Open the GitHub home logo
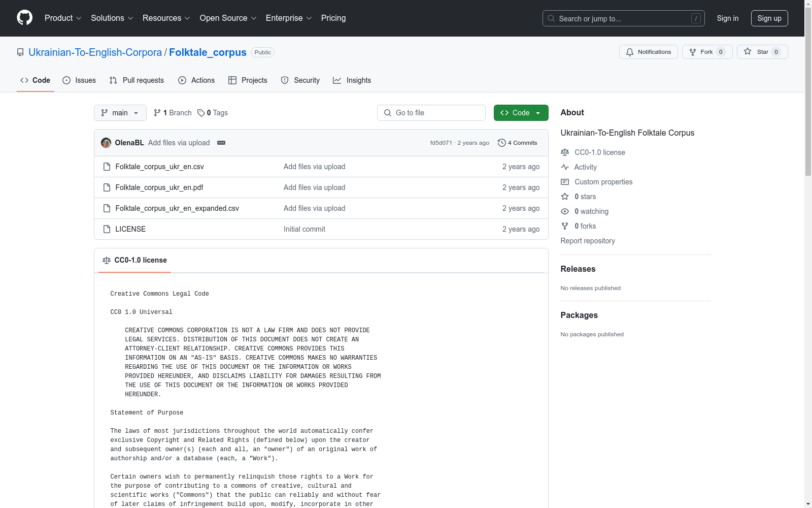 24,18
